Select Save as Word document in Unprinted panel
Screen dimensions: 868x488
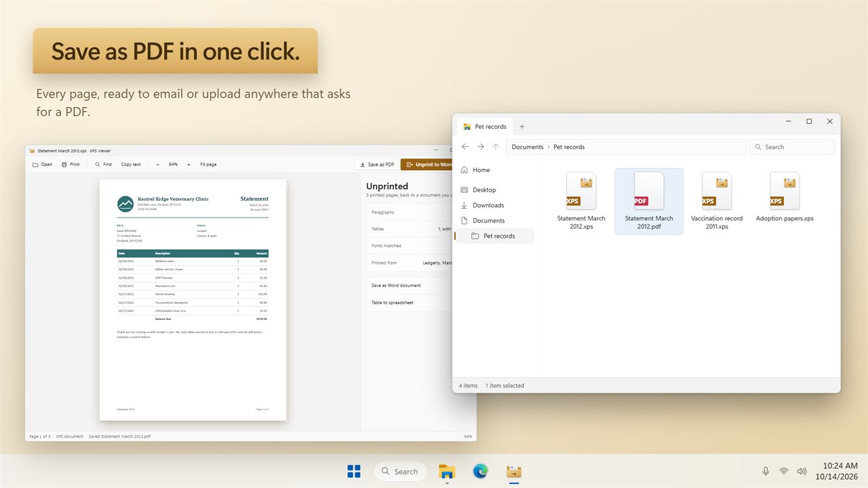409,285
